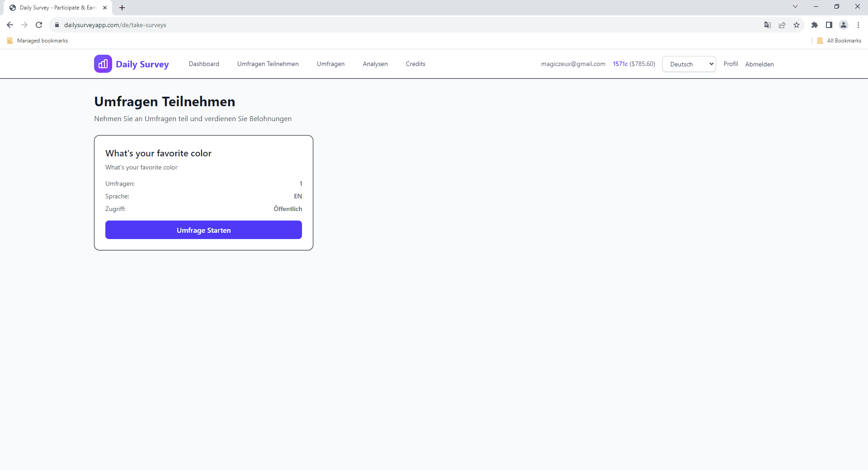Viewport: 868px width, 470px height.
Task: Go back using the browser back arrow
Action: 10,25
